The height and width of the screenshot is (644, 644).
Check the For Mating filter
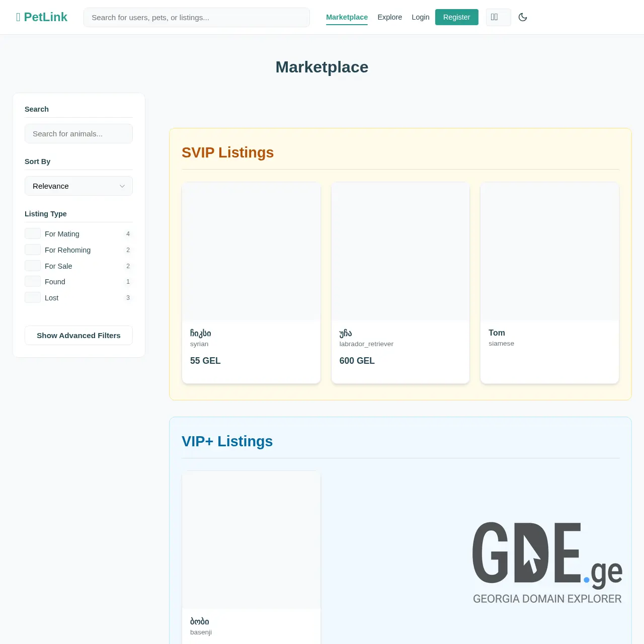(x=33, y=233)
